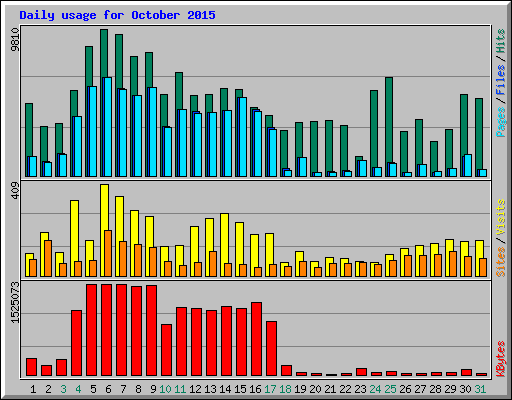
Task: Click day label 20 on the x-axis
Action: pyautogui.click(x=315, y=389)
